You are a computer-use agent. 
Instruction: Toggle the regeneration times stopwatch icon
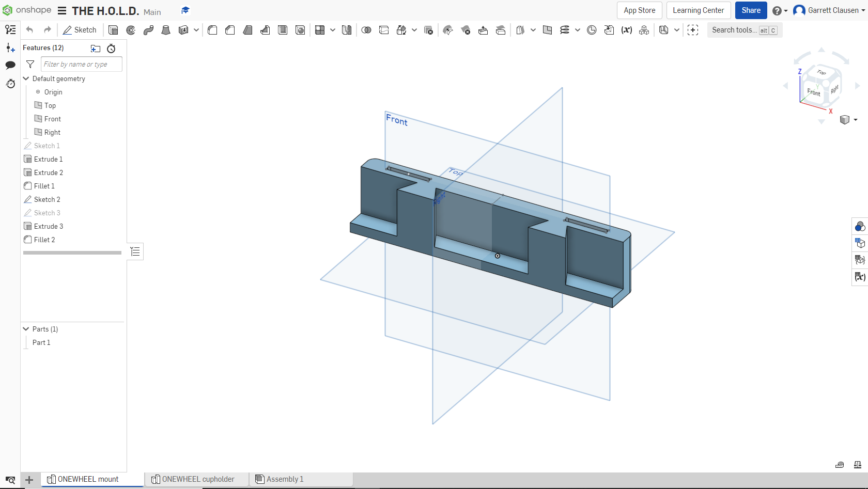point(111,49)
